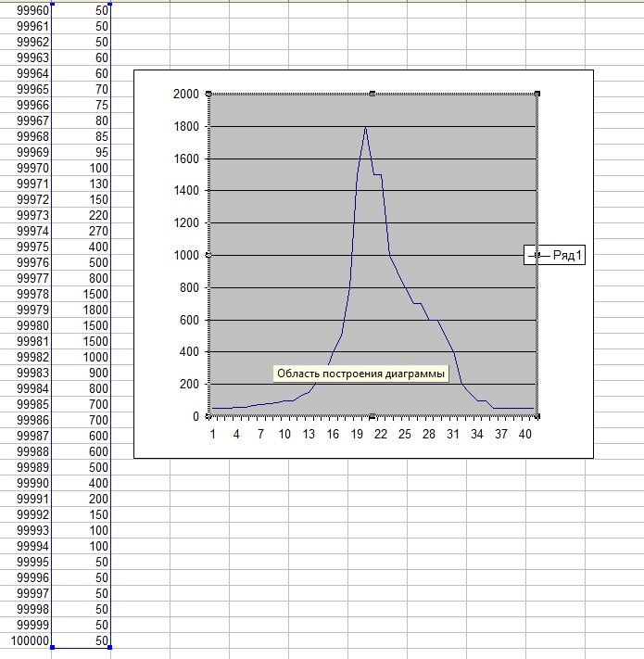Select cell containing 99985
This screenshot has width=644, height=659.
26,404
